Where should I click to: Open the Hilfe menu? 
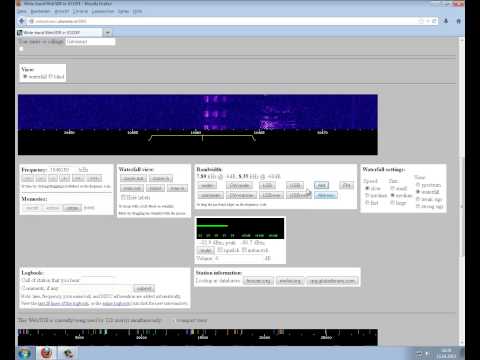(137, 11)
